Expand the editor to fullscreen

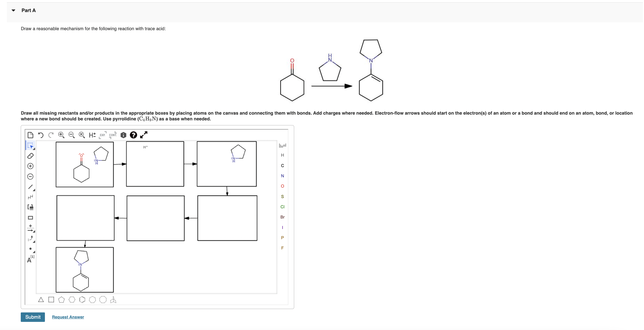[x=143, y=135]
